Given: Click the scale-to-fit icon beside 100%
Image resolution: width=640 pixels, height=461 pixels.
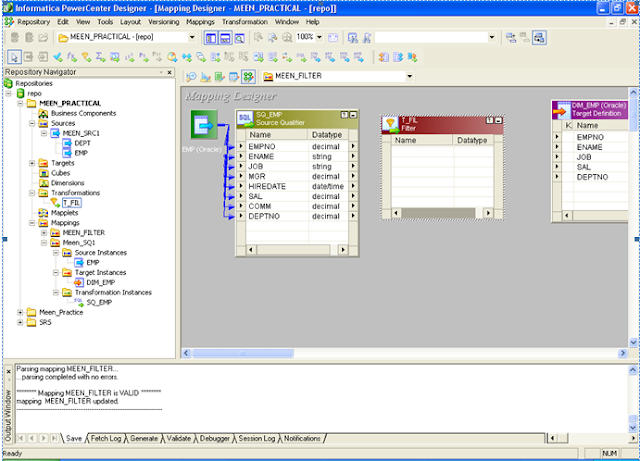Looking at the screenshot, I should 333,38.
